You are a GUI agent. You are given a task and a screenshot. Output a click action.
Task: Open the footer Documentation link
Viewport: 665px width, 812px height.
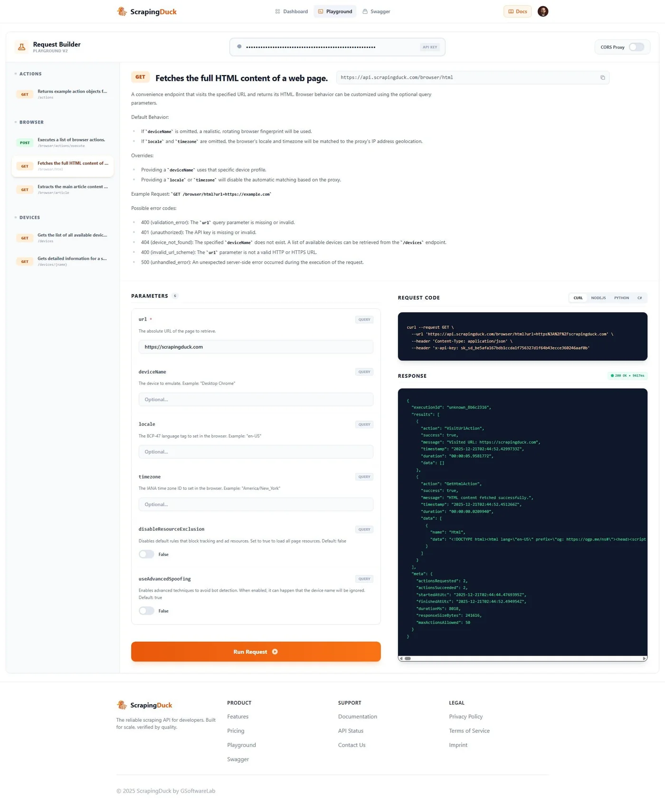pos(358,716)
